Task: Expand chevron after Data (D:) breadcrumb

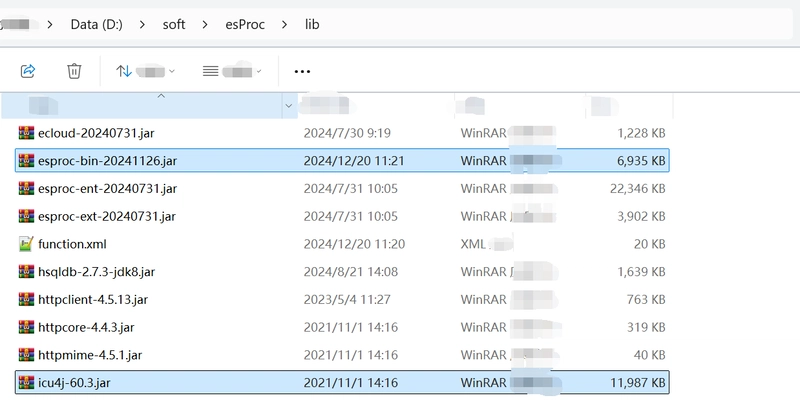Action: [142, 24]
